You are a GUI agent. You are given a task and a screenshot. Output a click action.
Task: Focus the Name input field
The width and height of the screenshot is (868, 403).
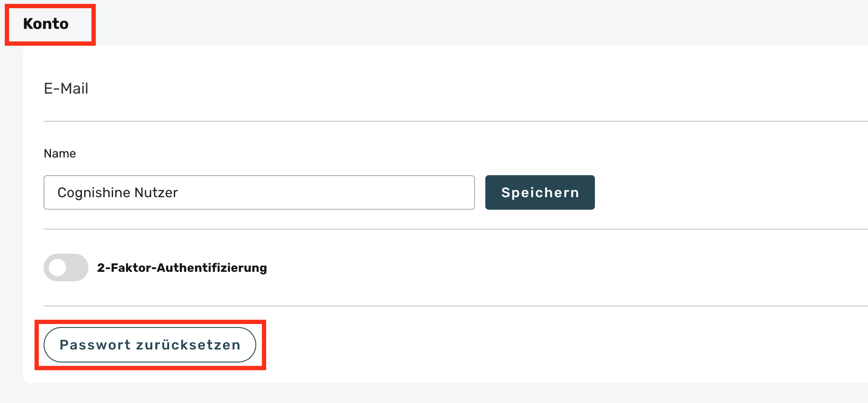coord(259,192)
